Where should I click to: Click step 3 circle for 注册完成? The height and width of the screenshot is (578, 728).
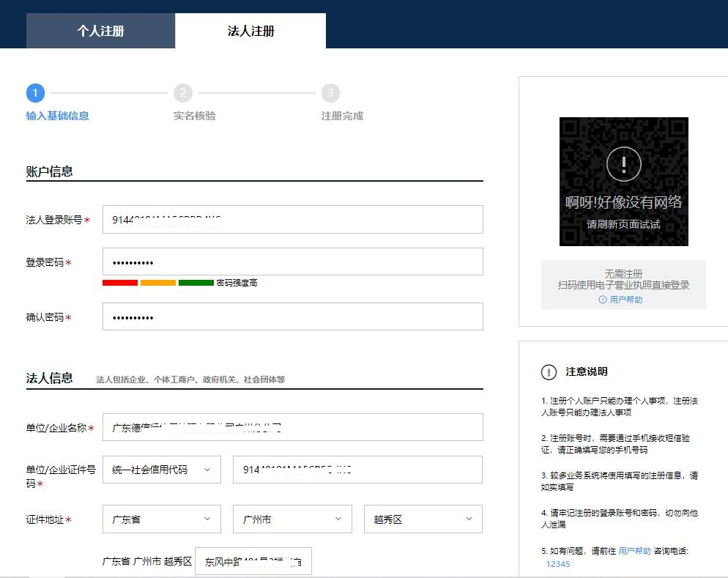(330, 93)
